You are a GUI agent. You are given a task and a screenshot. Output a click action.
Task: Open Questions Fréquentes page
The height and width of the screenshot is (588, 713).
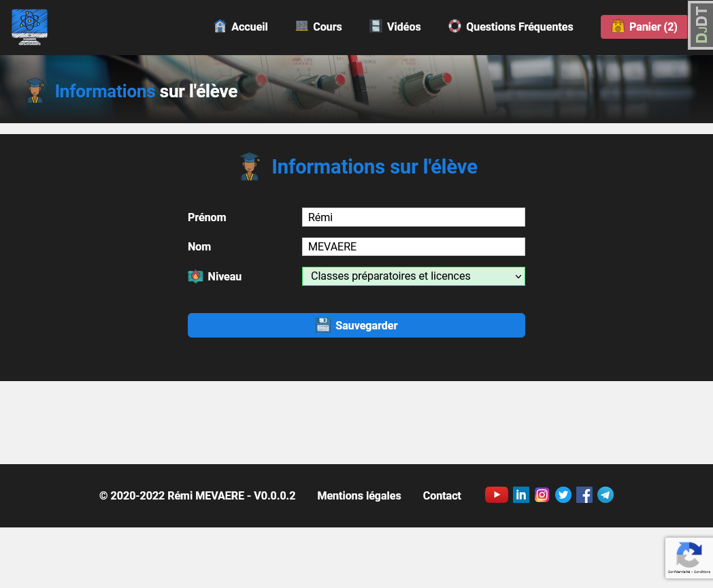pos(510,27)
